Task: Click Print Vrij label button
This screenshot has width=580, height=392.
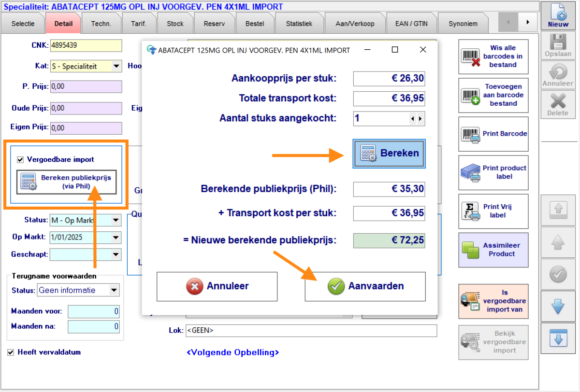Action: point(493,211)
